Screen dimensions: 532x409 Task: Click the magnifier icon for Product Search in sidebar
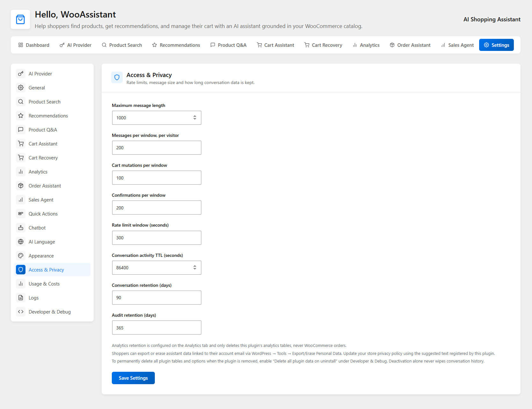coord(21,102)
